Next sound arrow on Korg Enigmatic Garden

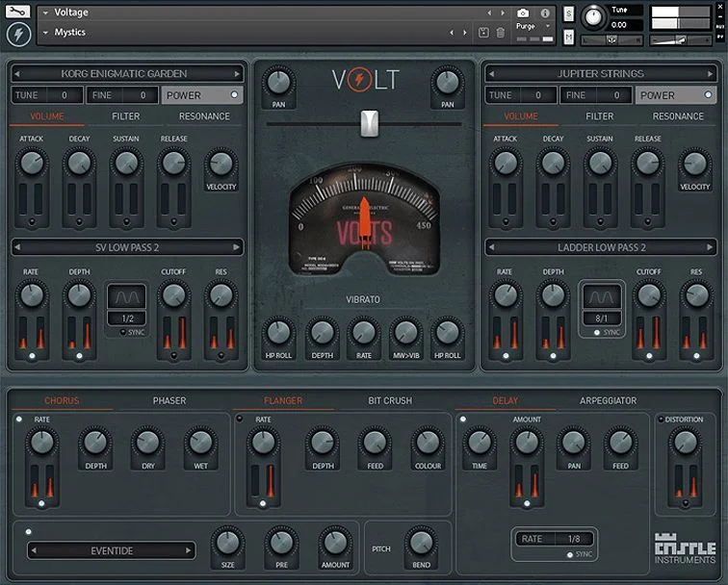click(237, 74)
